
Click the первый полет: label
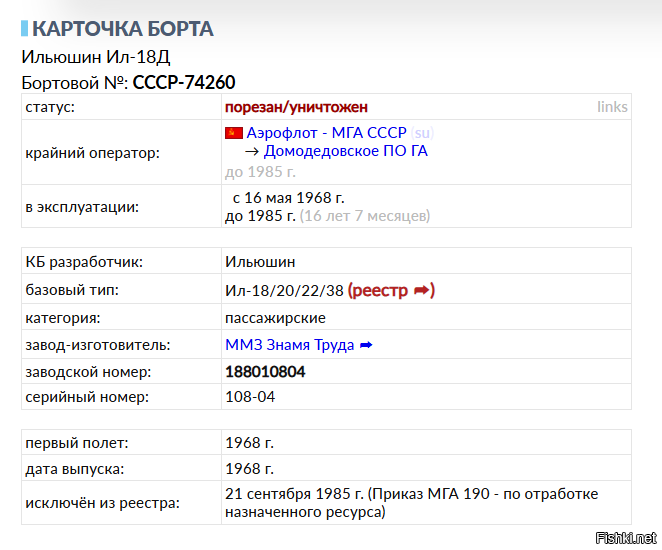pos(77,443)
